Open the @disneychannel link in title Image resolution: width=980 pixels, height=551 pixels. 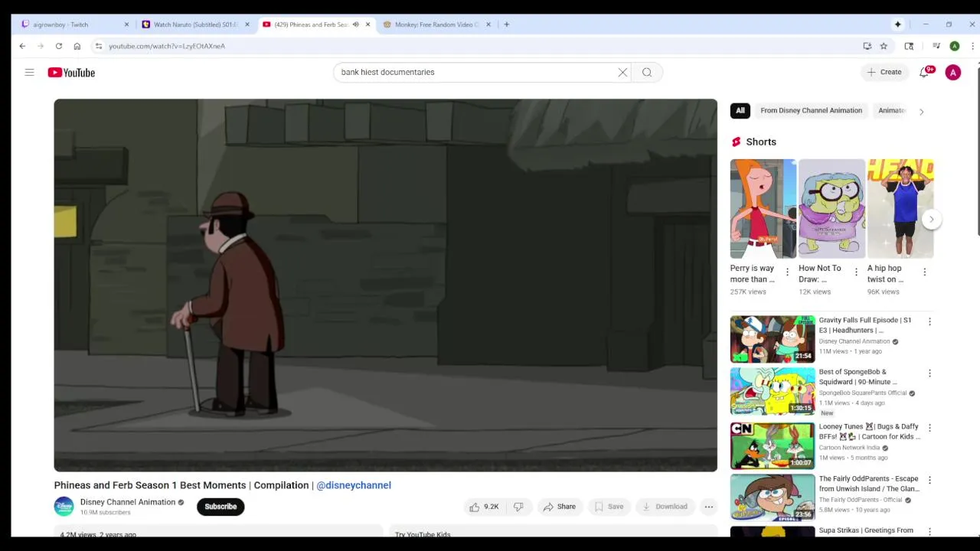pyautogui.click(x=354, y=485)
